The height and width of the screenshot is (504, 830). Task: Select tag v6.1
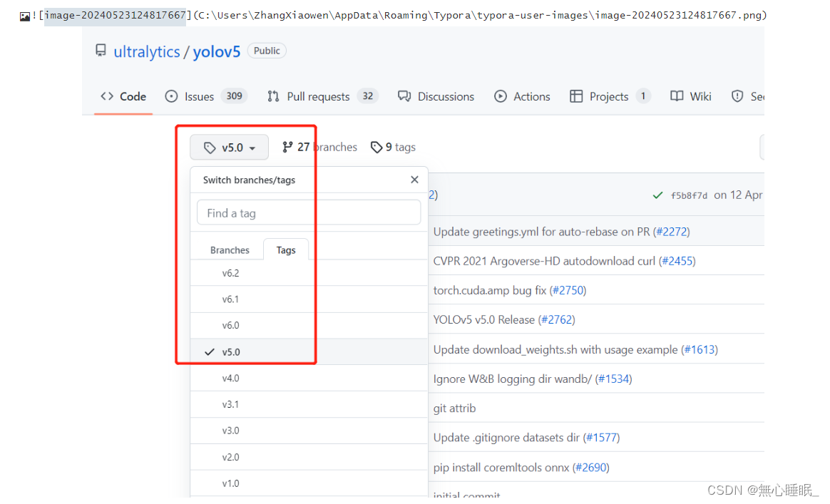[x=309, y=299]
